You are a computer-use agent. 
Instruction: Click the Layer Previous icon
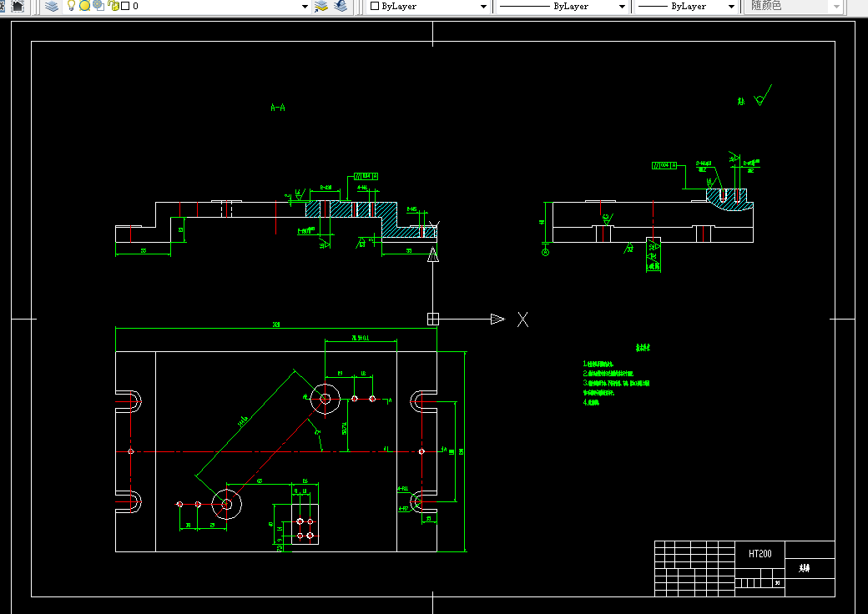click(x=341, y=6)
